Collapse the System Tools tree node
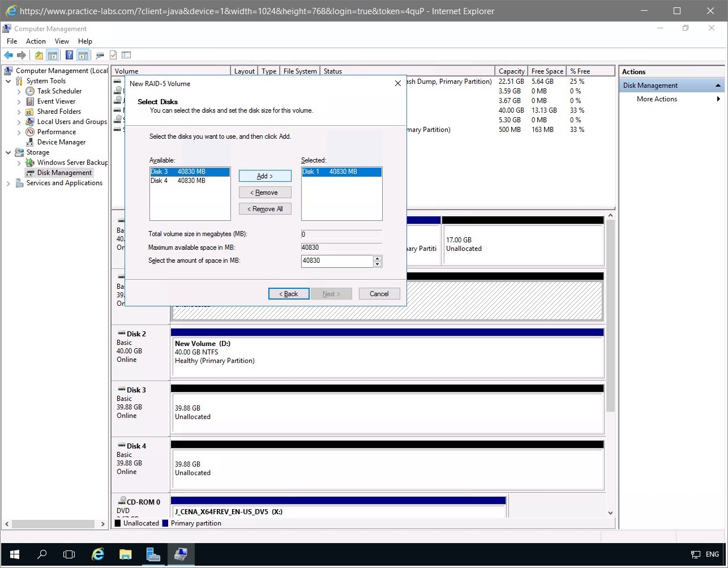 [8, 81]
